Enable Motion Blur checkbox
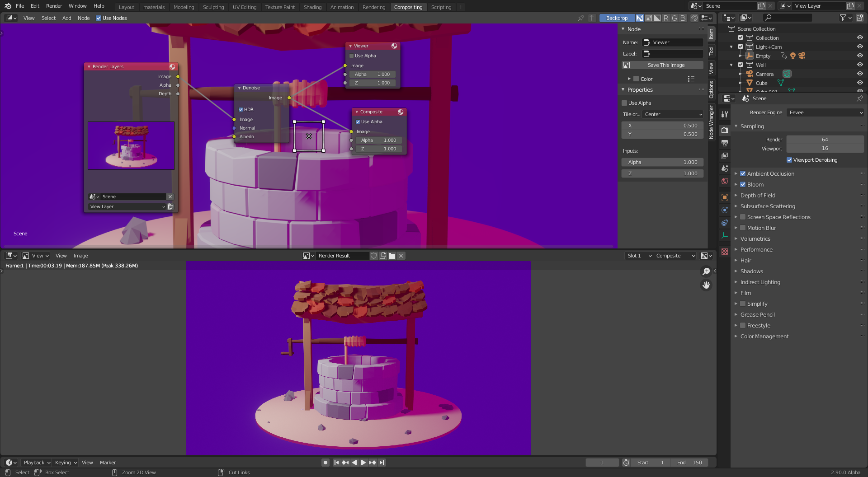 (x=743, y=228)
